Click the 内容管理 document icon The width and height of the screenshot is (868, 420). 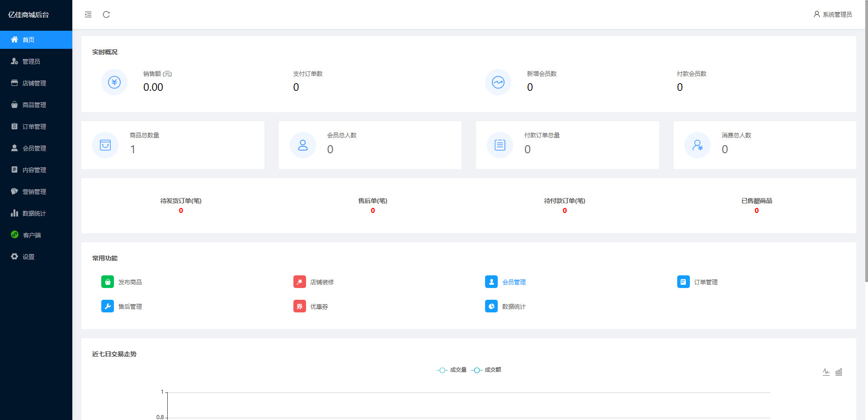coord(14,170)
